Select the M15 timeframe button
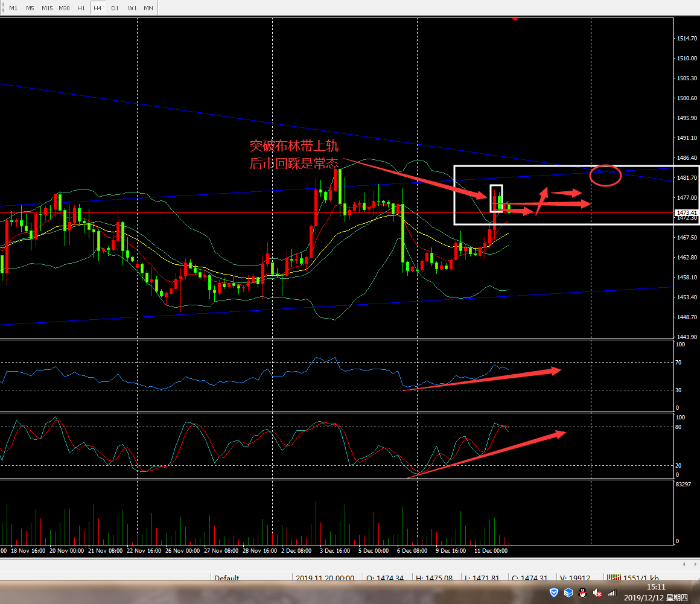Screen dimensions: 700x604 (47, 8)
